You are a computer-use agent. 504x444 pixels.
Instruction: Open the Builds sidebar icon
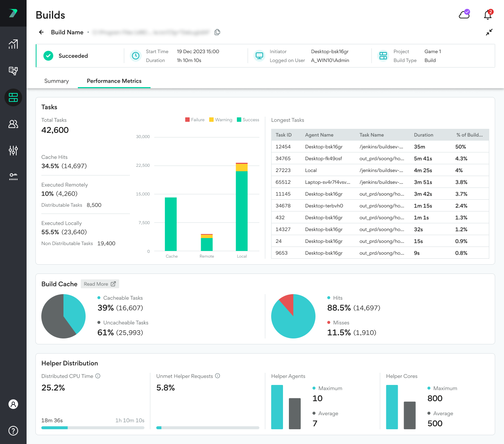click(x=13, y=97)
